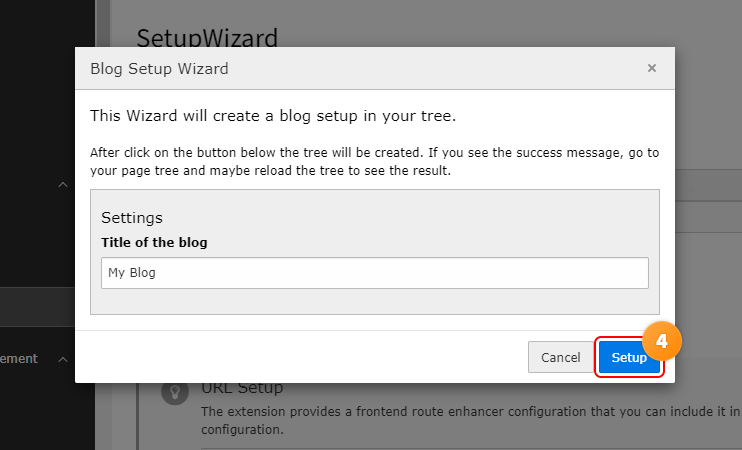This screenshot has width=742, height=450.
Task: Click the Blog Setup Wizard dialog title
Action: (x=159, y=69)
